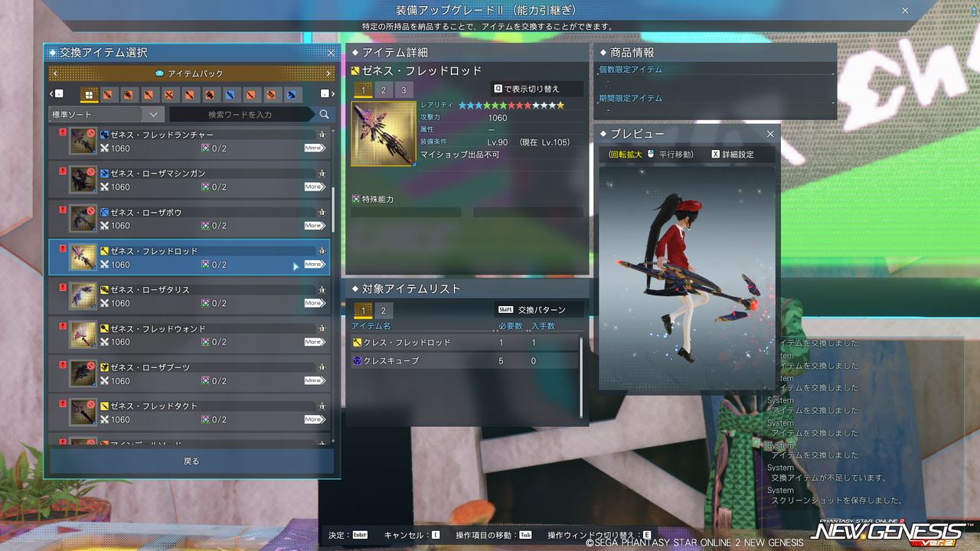The height and width of the screenshot is (551, 980).
Task: Expand More details for ゼネス・ローザブーツ
Action: [314, 381]
